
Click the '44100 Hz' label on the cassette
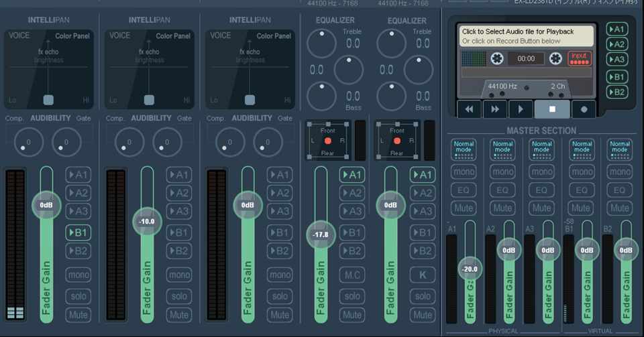(502, 86)
